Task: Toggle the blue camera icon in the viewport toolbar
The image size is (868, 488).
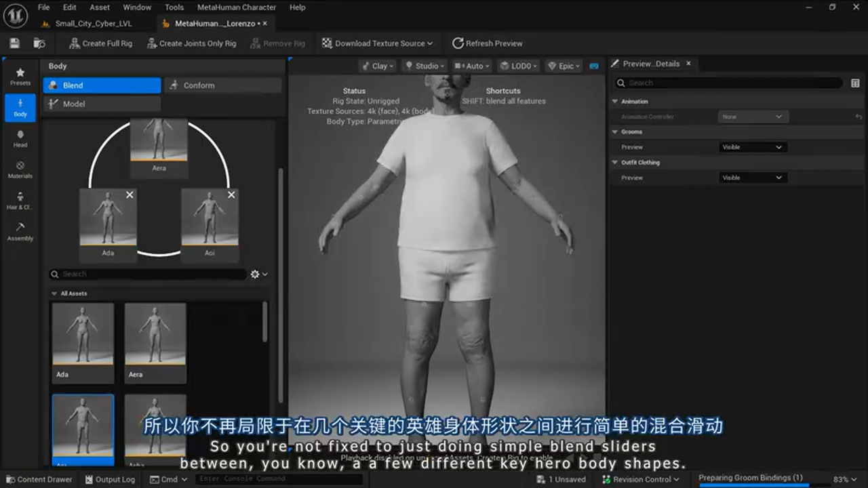Action: click(593, 66)
